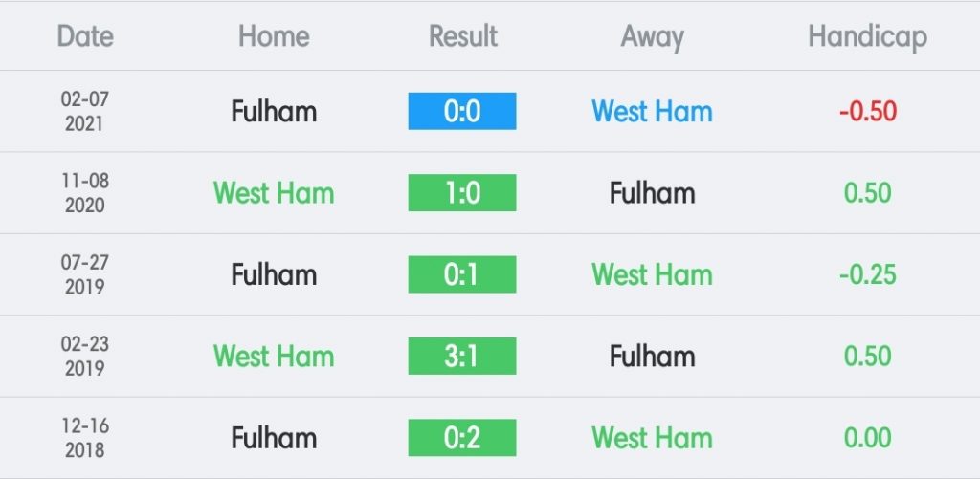Click blue West Ham away team link

[652, 111]
